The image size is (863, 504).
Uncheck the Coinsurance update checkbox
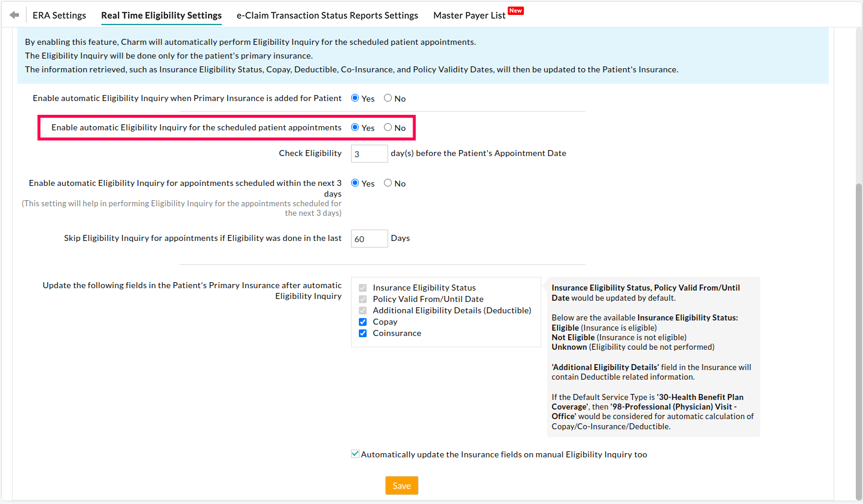[x=362, y=333]
